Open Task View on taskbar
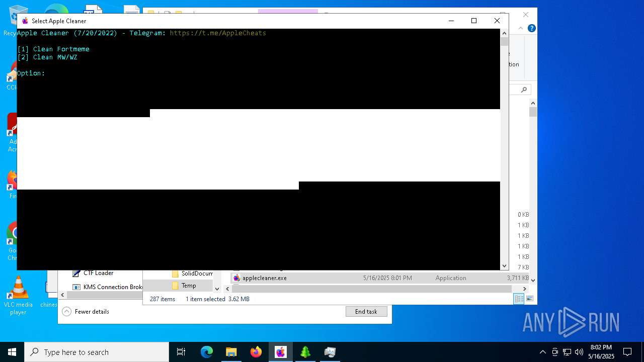The width and height of the screenshot is (644, 362). pyautogui.click(x=181, y=352)
